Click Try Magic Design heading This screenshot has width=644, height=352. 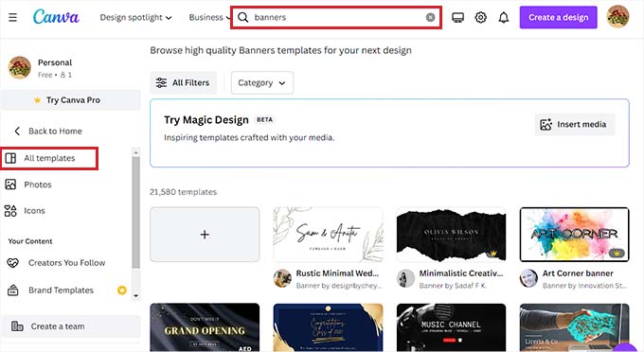click(206, 120)
